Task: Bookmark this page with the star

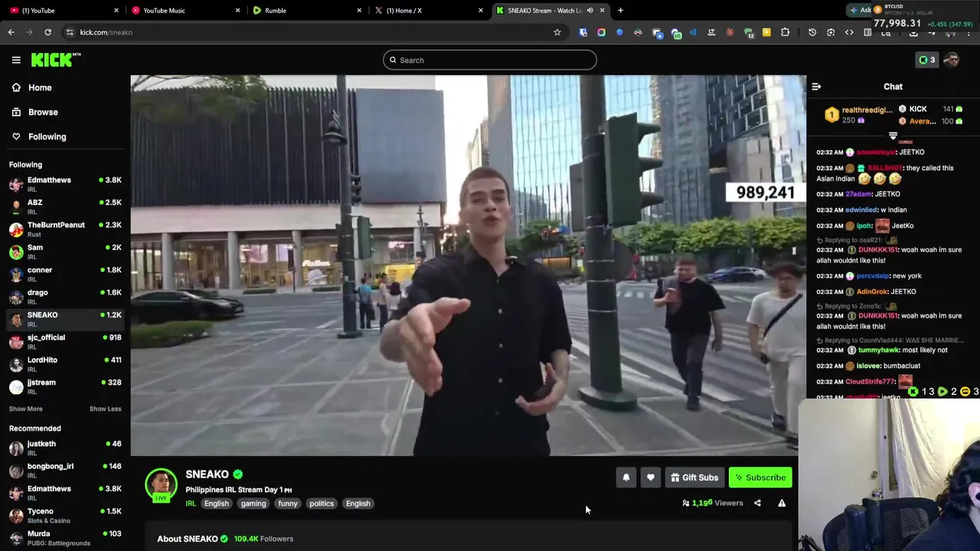Action: (557, 32)
